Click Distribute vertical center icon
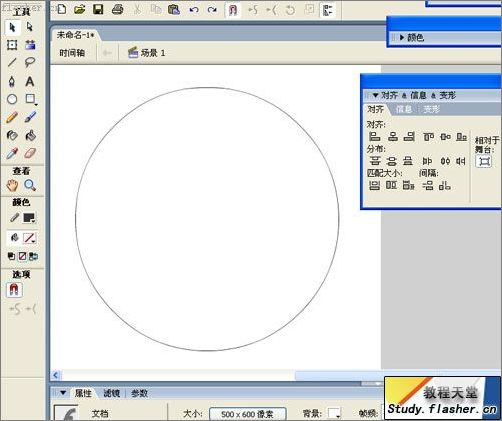The width and height of the screenshot is (502, 421). point(392,161)
